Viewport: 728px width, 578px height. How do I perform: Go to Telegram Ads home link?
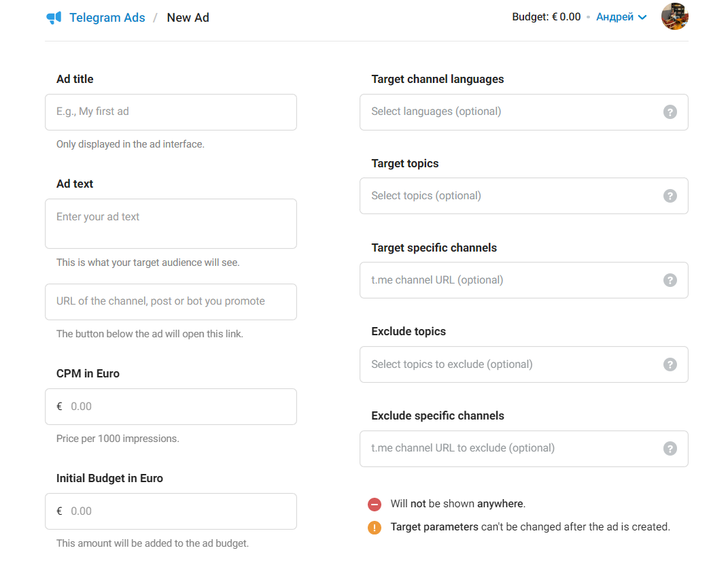[x=107, y=18]
